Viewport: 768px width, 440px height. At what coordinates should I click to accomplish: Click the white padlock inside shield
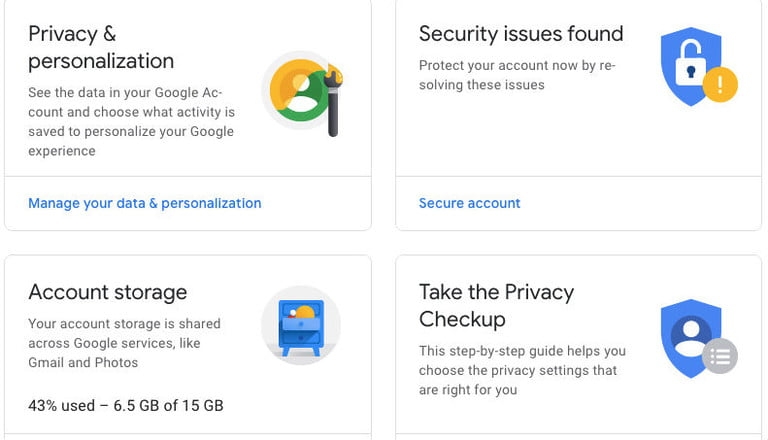point(688,67)
